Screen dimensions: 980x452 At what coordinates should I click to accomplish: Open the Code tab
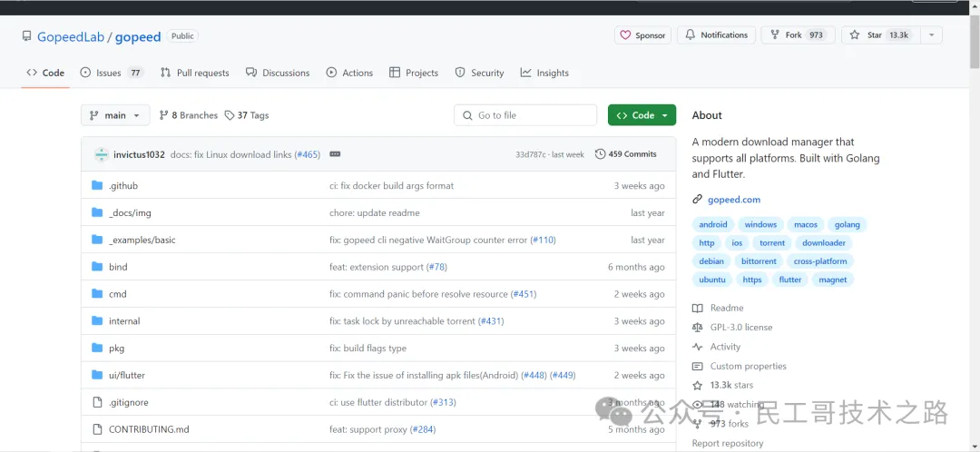click(45, 73)
